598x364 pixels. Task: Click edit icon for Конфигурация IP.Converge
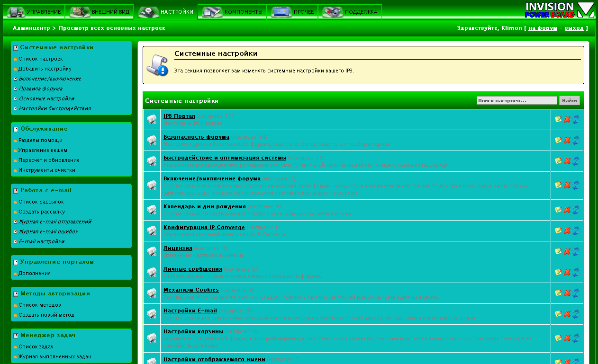[558, 231]
